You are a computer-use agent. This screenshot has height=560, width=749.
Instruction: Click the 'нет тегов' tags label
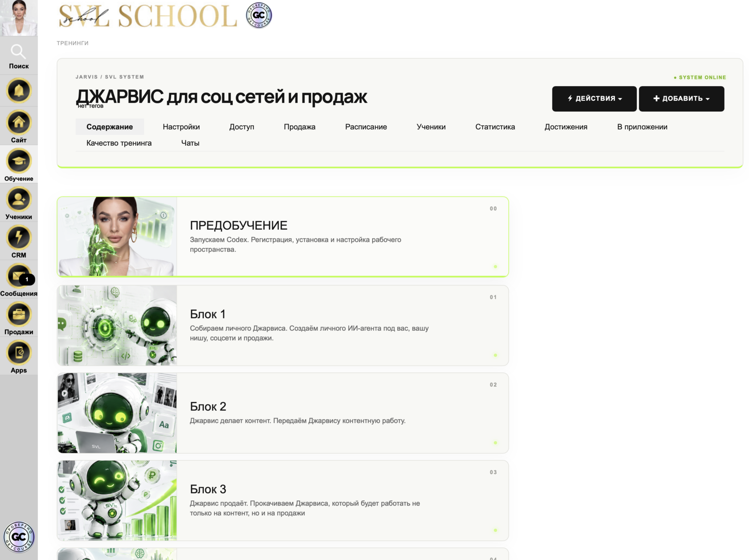[x=91, y=106]
